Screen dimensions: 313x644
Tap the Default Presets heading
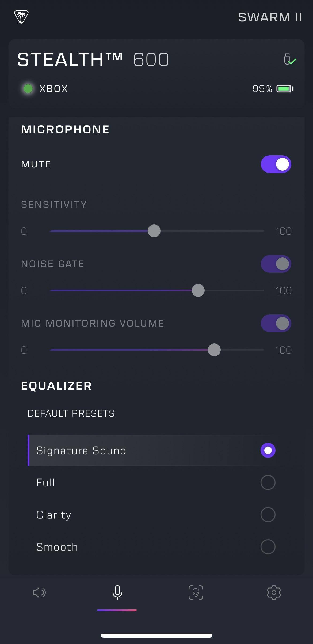coord(71,413)
